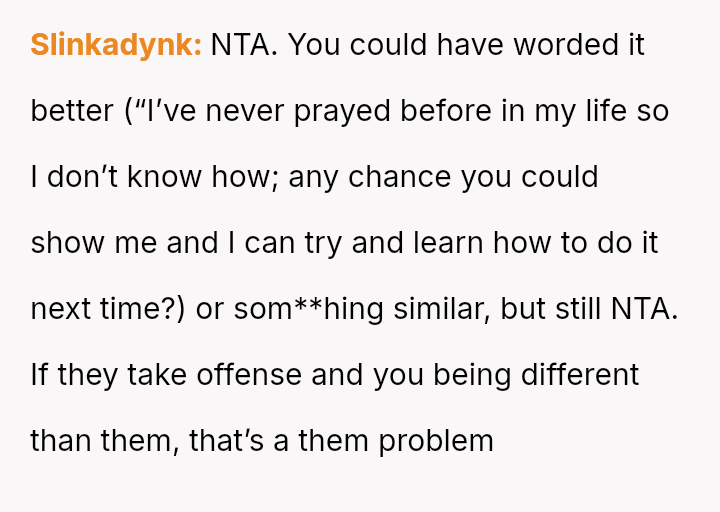Image resolution: width=720 pixels, height=512 pixels.
Task: Click the first "NTA." after the username
Action: (x=239, y=45)
